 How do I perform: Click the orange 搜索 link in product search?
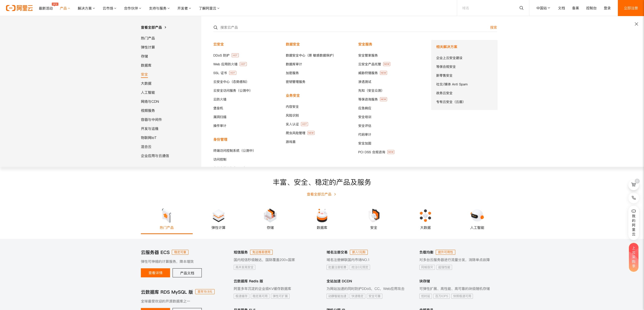494,27
